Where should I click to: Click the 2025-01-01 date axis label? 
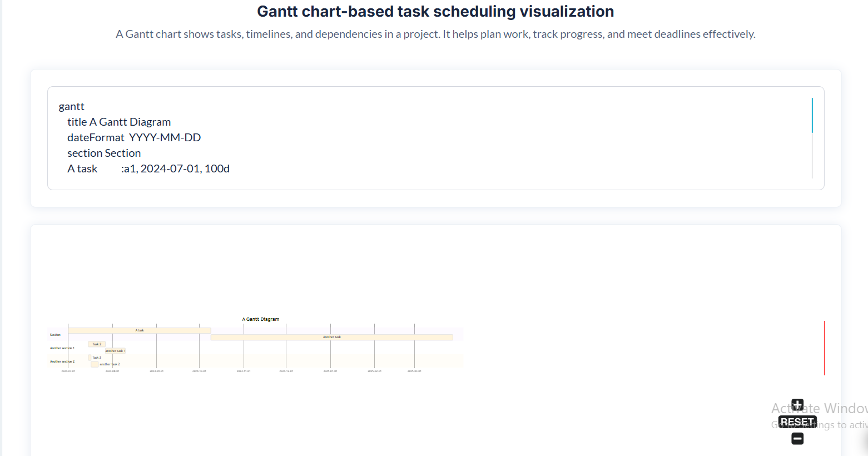pos(330,371)
